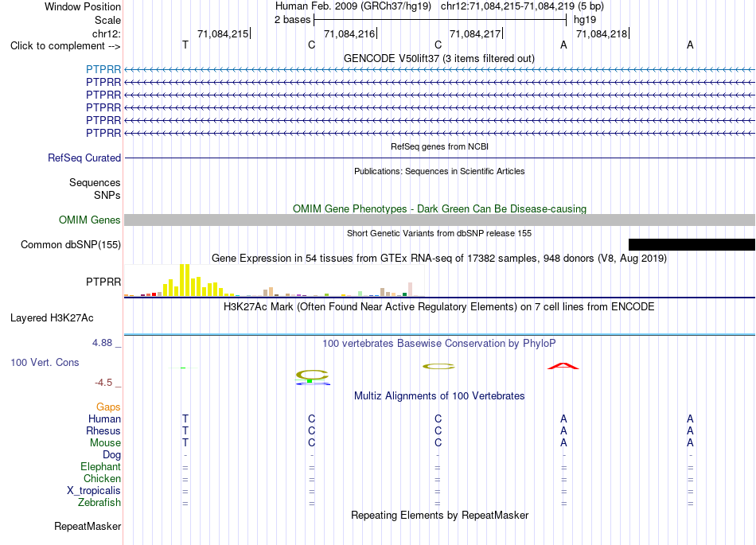Open the 'RefSeq genes from NCBI' track title
The height and width of the screenshot is (545, 756).
pos(439,146)
